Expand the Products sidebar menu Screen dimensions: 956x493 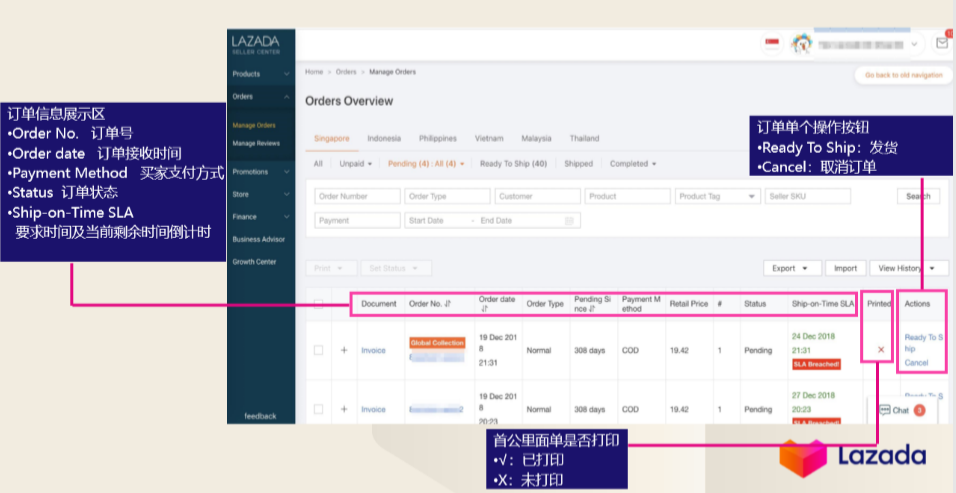[261, 74]
